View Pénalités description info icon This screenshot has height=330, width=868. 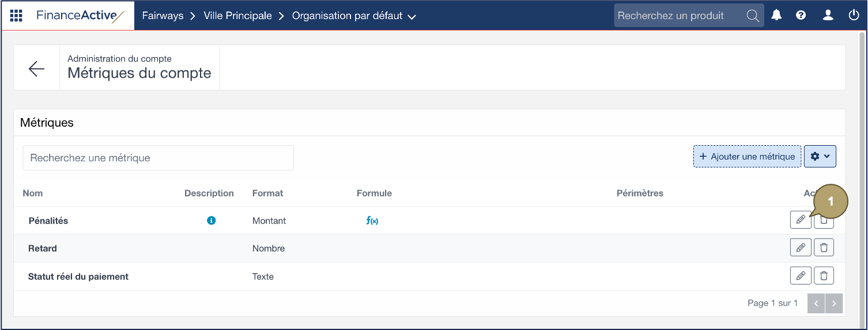pyautogui.click(x=212, y=221)
